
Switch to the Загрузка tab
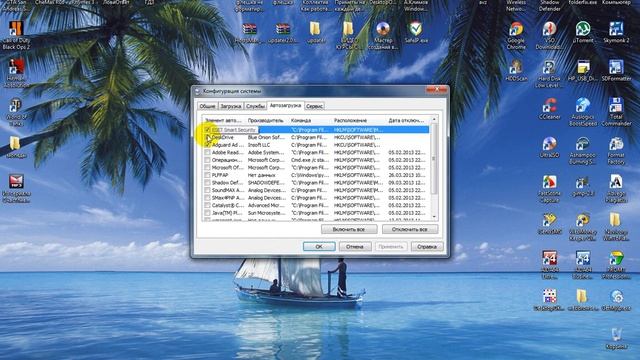coord(231,106)
